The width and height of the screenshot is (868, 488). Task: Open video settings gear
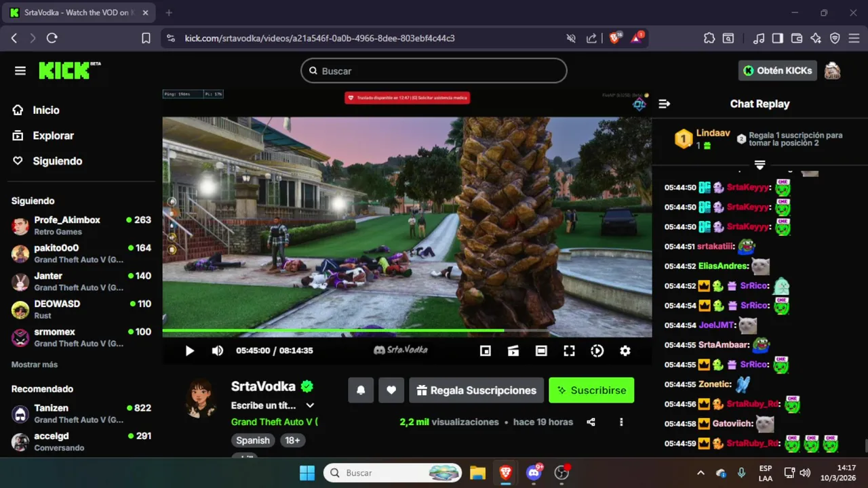pyautogui.click(x=625, y=350)
